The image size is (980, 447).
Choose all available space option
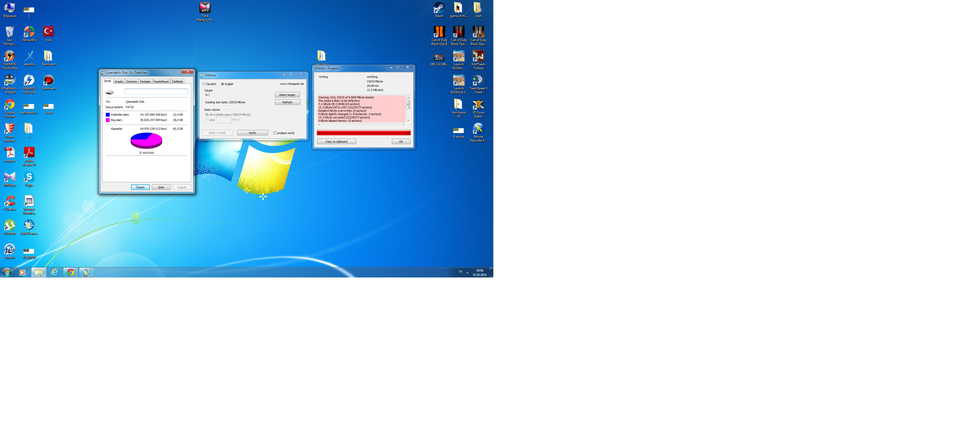coord(207,115)
